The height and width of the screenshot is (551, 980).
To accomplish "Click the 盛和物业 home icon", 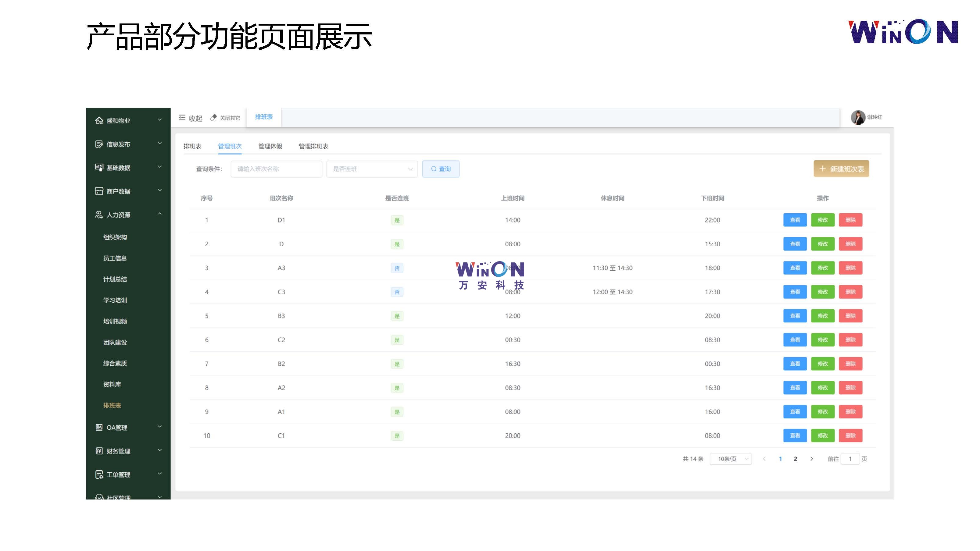I will pyautogui.click(x=99, y=121).
